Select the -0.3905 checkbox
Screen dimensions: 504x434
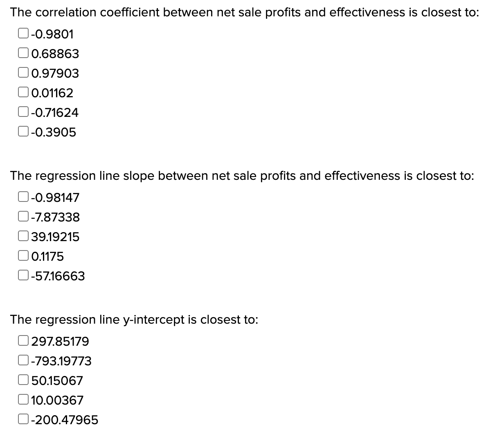(22, 131)
